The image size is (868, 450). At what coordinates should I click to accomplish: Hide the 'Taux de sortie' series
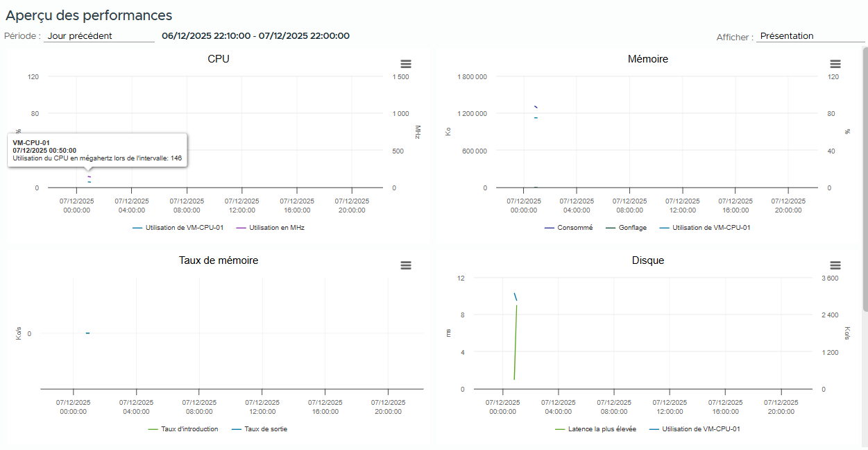pyautogui.click(x=265, y=429)
